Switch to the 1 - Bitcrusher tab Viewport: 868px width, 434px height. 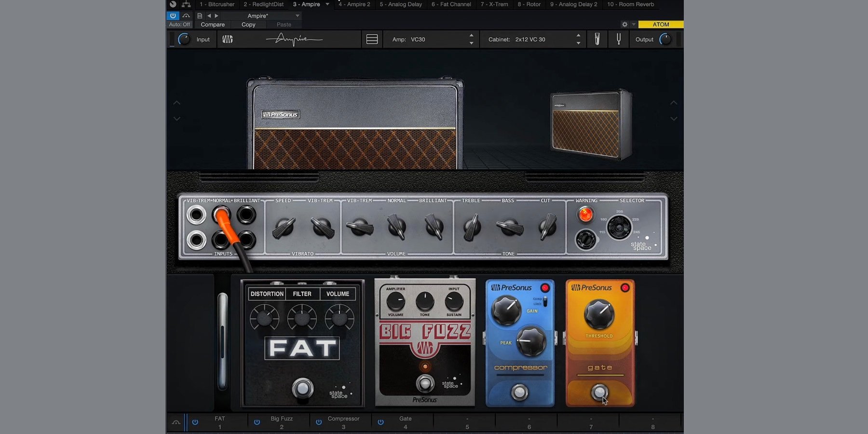[x=217, y=4]
